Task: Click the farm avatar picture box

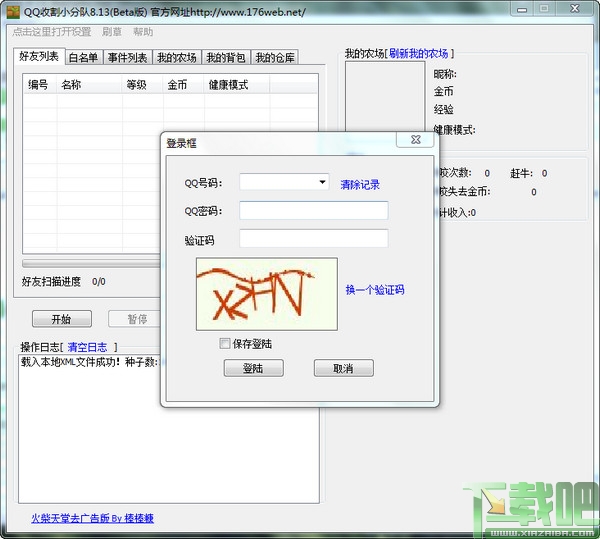Action: [385, 96]
